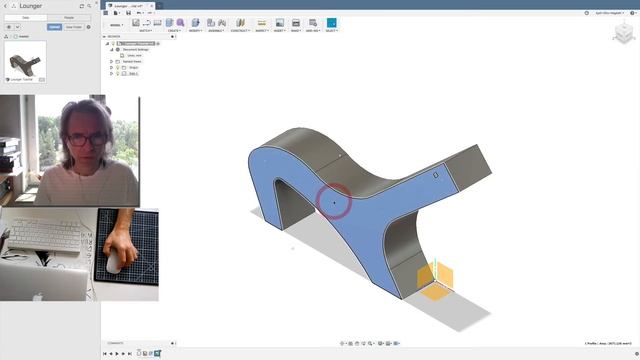Click the ViewCube in the corner
The width and height of the screenshot is (640, 360).
coord(624,33)
